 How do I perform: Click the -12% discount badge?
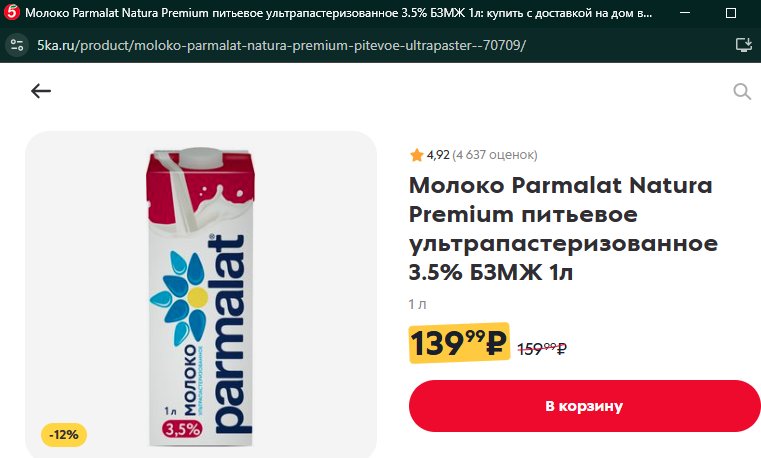coord(64,435)
